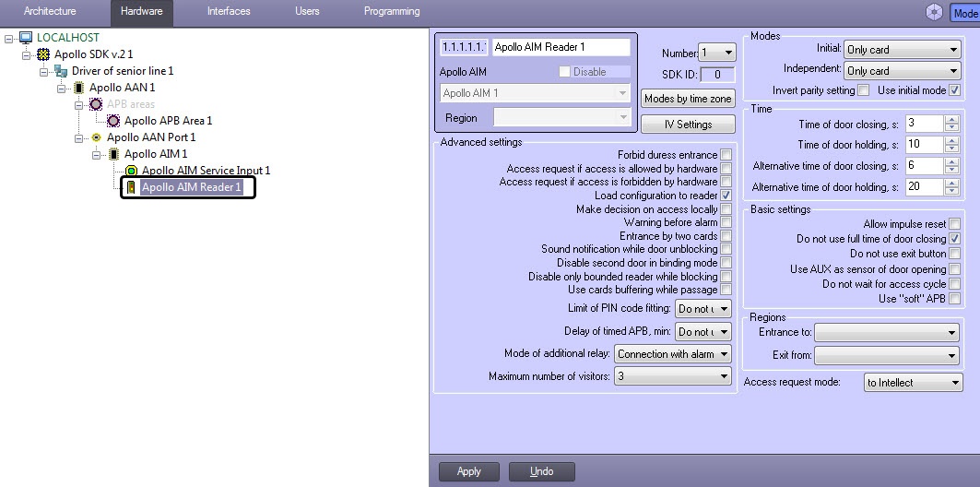The height and width of the screenshot is (487, 980).
Task: Uncheck Do not use full time of door closing
Action: pos(954,238)
